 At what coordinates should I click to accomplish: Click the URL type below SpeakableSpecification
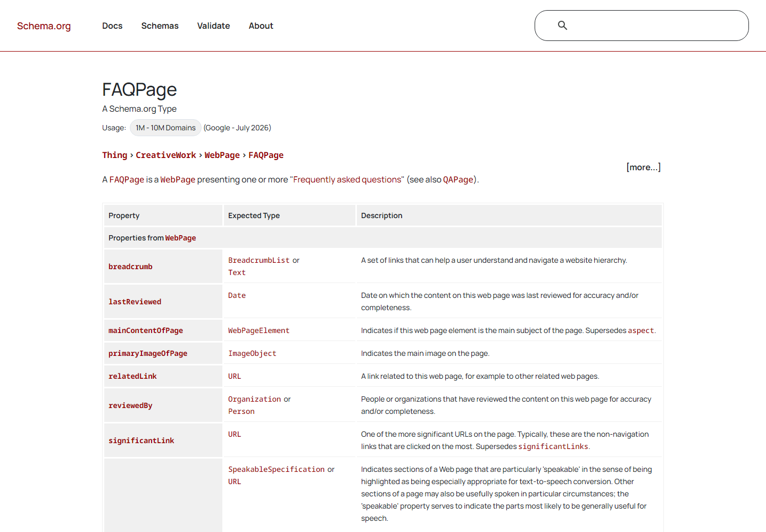point(235,481)
